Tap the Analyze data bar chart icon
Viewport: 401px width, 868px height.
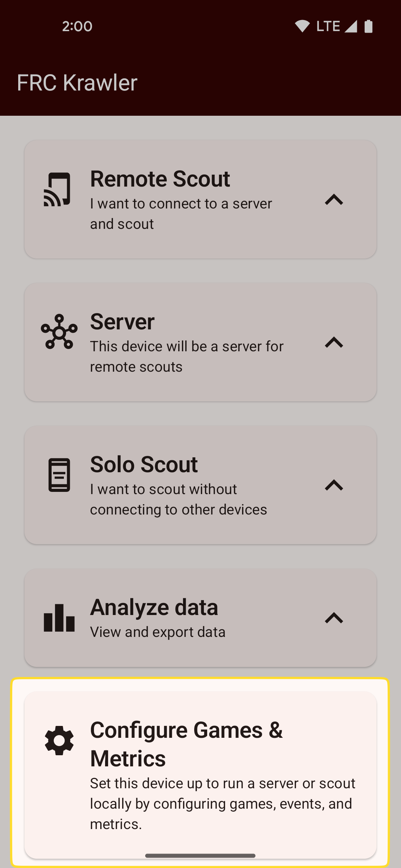click(x=59, y=618)
